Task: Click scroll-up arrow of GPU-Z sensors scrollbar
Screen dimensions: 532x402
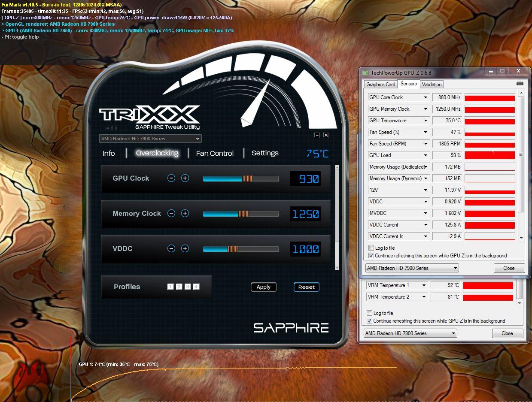Action: (x=521, y=93)
